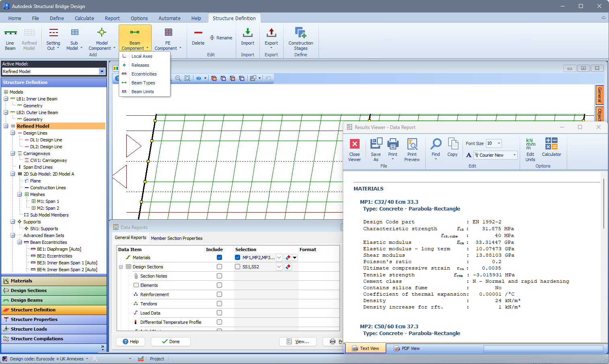Select Releases from Beam Component menu
This screenshot has width=609, height=364.
tap(140, 65)
